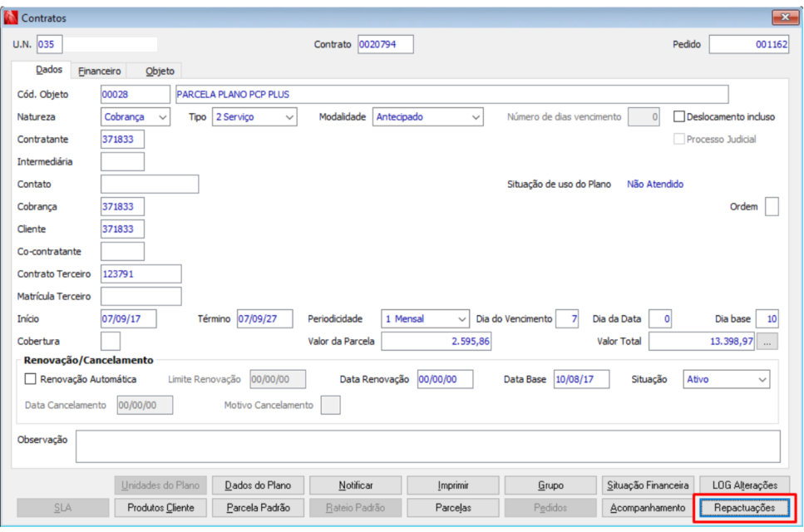
Task: Open Produtos Cliente
Action: [160, 507]
